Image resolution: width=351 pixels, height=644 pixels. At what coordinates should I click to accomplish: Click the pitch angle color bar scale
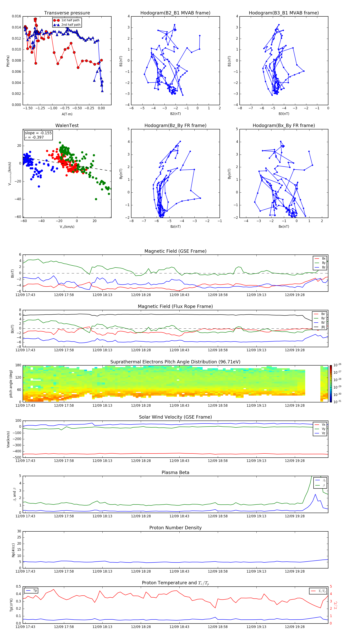click(x=331, y=384)
